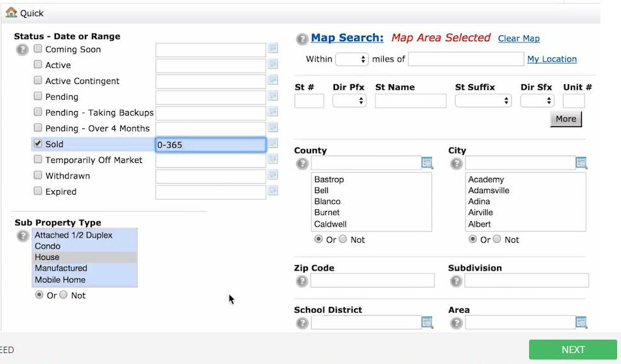Image resolution: width=621 pixels, height=364 pixels.
Task: Open date picker for Active Contingent row
Action: (273, 80)
